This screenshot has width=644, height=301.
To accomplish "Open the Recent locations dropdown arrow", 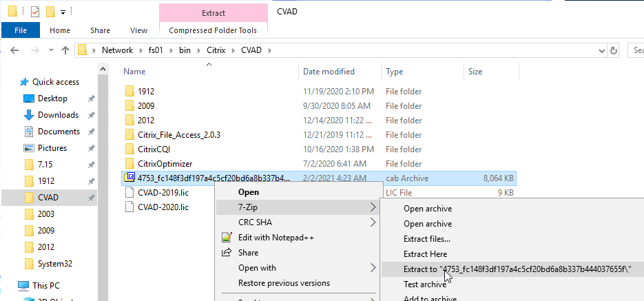I will [51, 50].
